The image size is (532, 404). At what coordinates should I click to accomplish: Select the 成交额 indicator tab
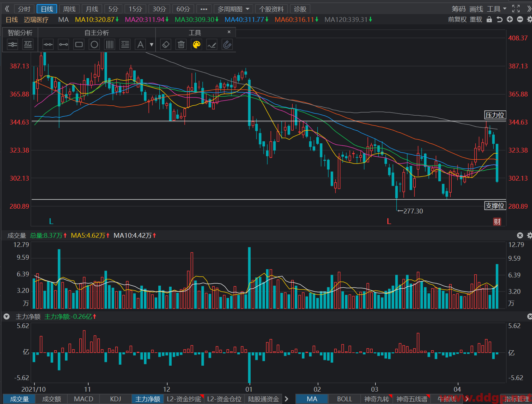coord(52,399)
